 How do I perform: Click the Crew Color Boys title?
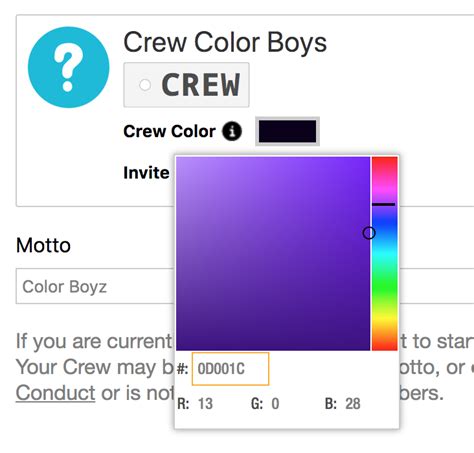(225, 42)
